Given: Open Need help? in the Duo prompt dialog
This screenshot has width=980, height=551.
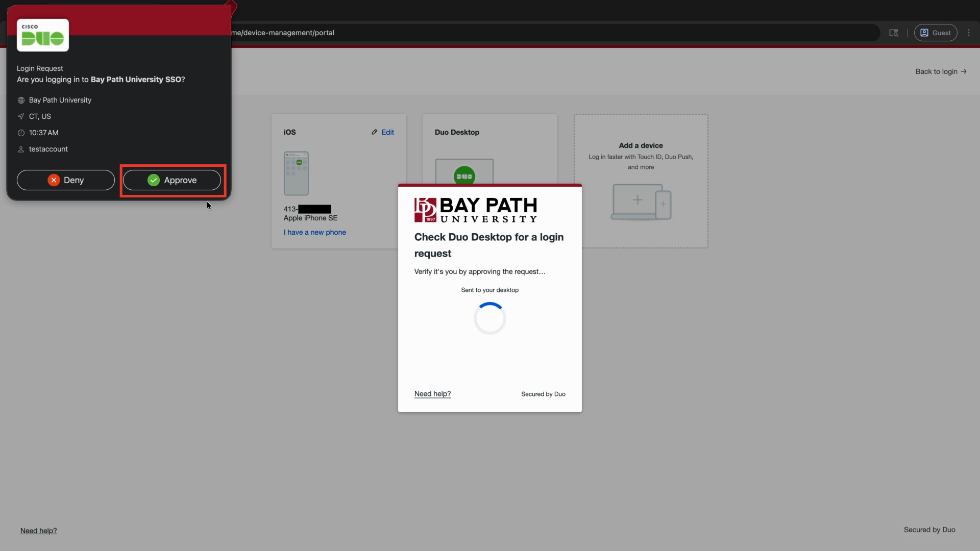Looking at the screenshot, I should coord(433,394).
